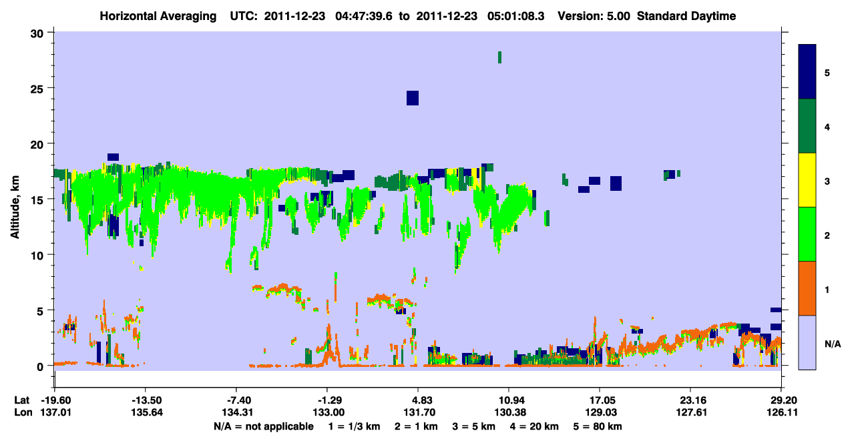Click the yellow colorbar segment labeled 3
Viewport: 868px width, 445px height.
[x=807, y=180]
